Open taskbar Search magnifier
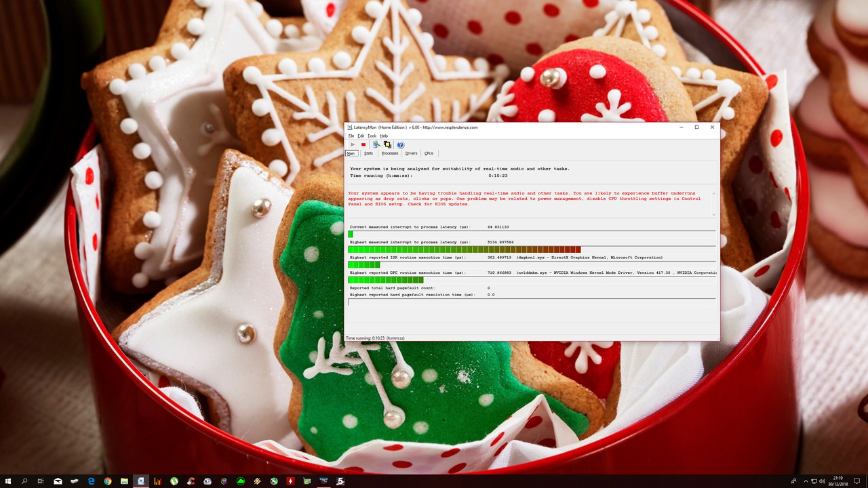The height and width of the screenshot is (488, 868). [x=24, y=481]
